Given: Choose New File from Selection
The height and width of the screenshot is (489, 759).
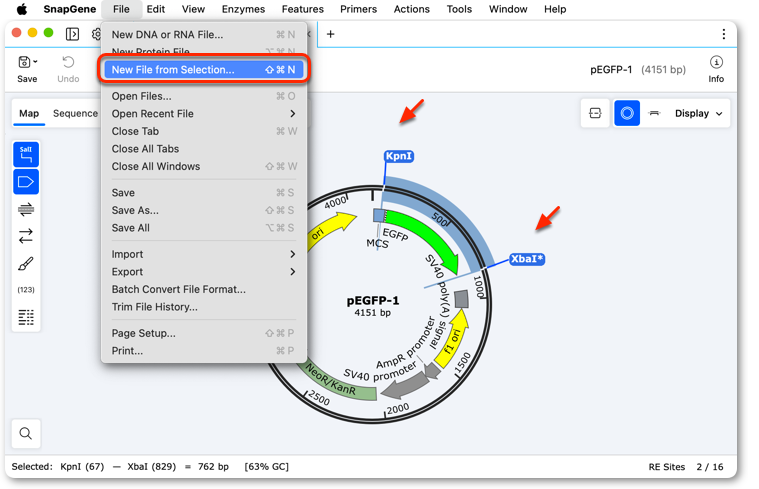Looking at the screenshot, I should [x=203, y=70].
